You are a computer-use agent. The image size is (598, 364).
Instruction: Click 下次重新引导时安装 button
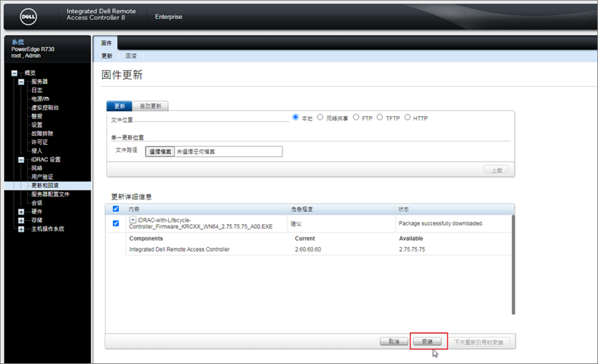coord(478,342)
